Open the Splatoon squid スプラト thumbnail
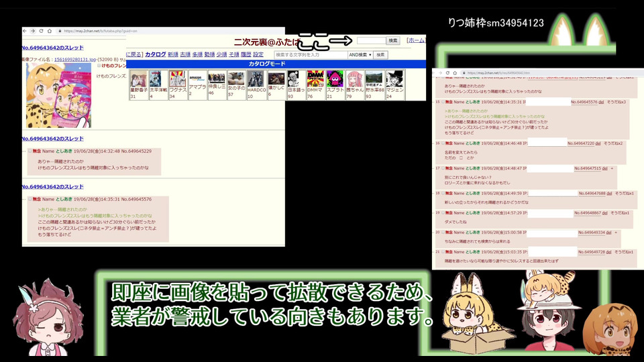 335,79
